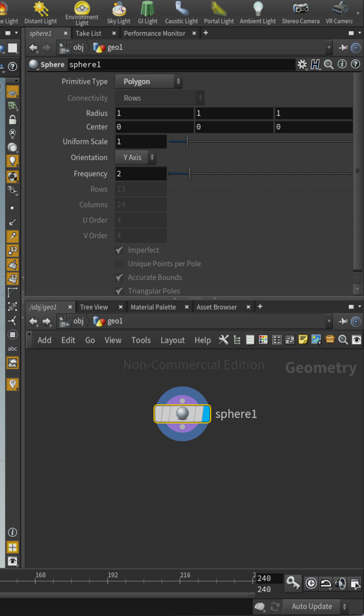Add a new tab to parameter pane

pyautogui.click(x=206, y=33)
